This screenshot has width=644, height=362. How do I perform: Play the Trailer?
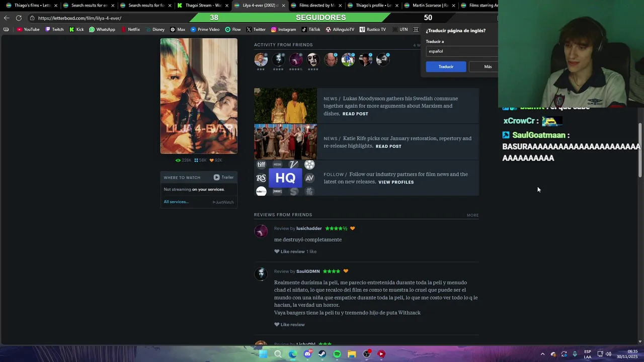click(x=223, y=177)
